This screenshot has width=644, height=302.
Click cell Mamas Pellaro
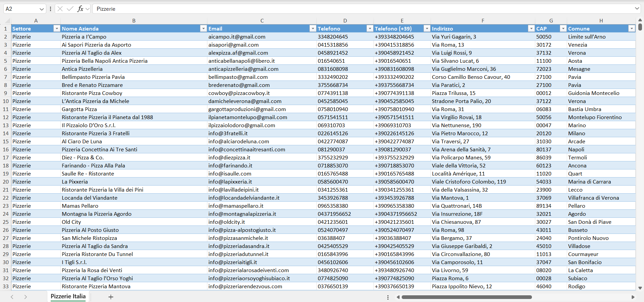click(134, 206)
